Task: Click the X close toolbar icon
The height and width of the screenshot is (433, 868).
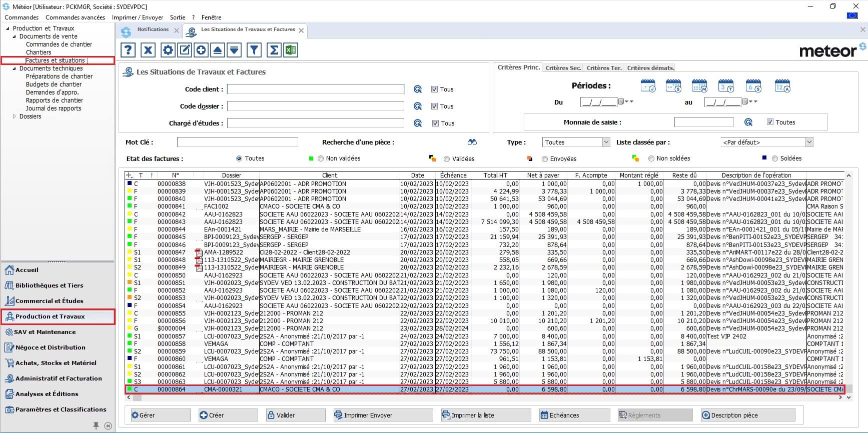Action: (148, 50)
